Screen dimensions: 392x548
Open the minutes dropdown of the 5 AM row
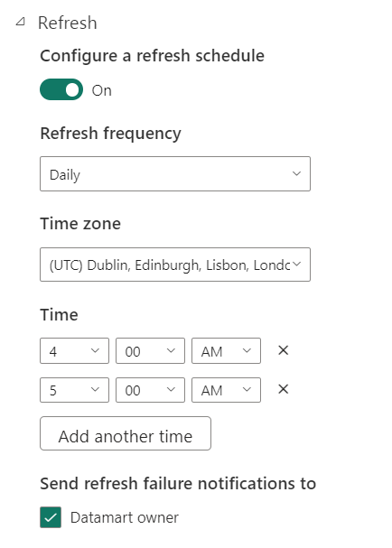click(150, 390)
